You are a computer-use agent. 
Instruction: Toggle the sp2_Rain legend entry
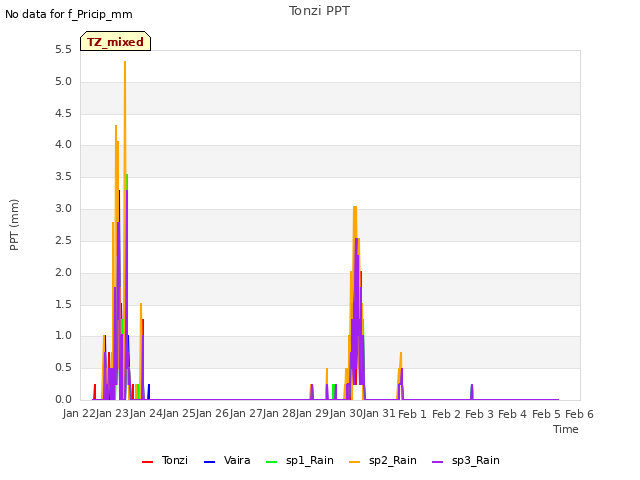click(x=383, y=460)
